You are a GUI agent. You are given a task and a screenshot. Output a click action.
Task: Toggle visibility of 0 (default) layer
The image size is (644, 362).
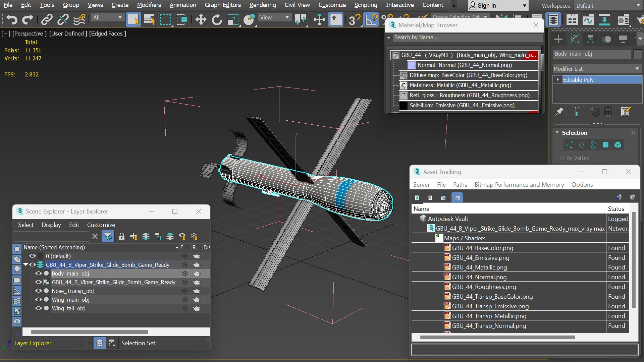coord(33,256)
